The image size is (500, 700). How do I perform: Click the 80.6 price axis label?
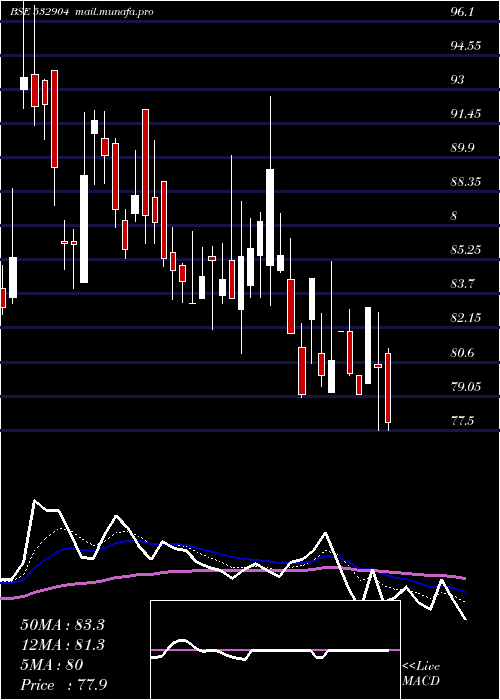(462, 353)
